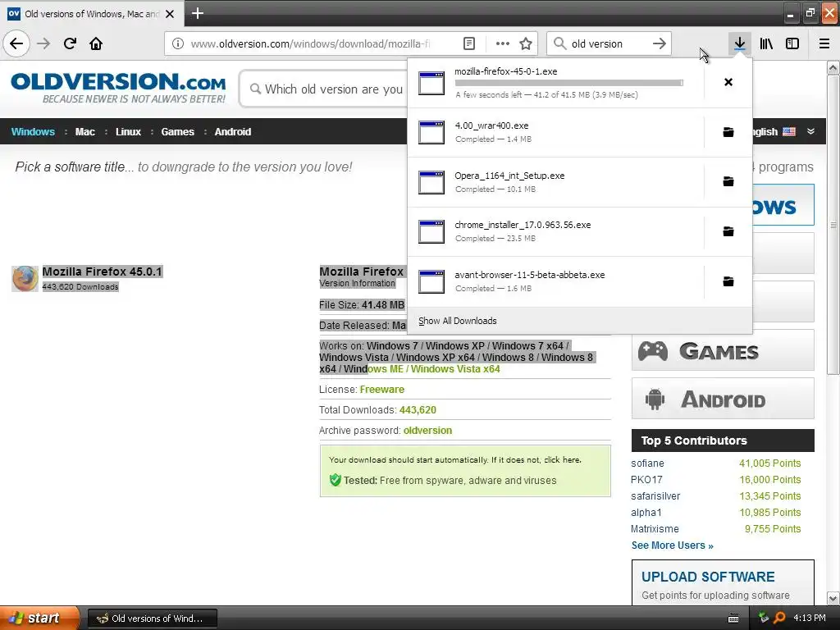The width and height of the screenshot is (840, 630).
Task: Run the search with the arrow button
Action: tap(660, 43)
